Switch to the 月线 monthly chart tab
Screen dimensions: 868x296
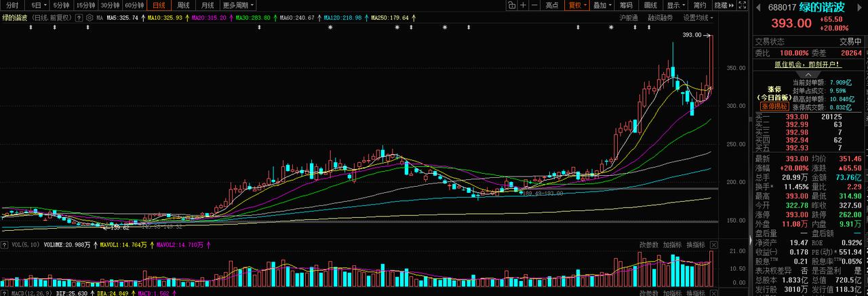tap(208, 5)
